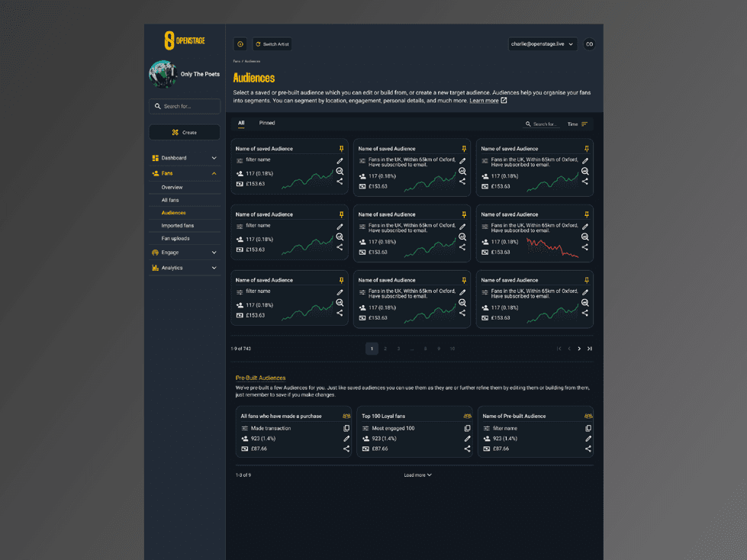The image size is (747, 560).
Task: Click the duplicate icon on Top 100 Loyal fans
Action: (467, 428)
